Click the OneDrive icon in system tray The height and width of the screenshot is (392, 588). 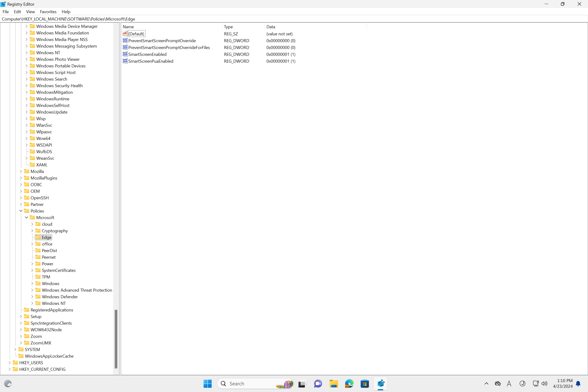[498, 384]
